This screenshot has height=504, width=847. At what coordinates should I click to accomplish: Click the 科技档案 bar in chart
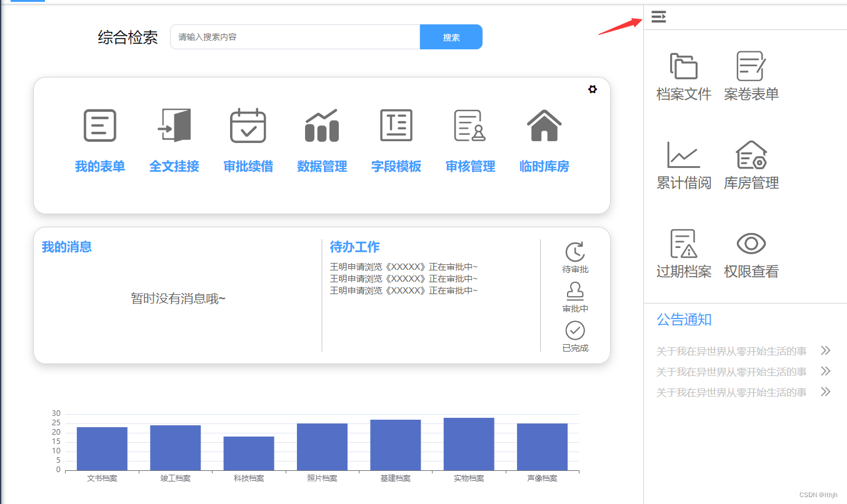pos(249,453)
